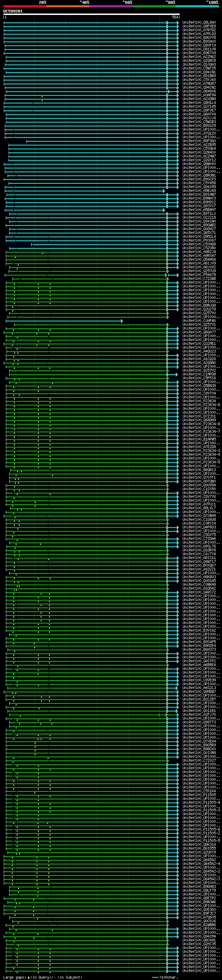222x980 pixels.
Task: Click hit label UniRef100_C7Z2W8
Action: pyautogui.click(x=199, y=278)
